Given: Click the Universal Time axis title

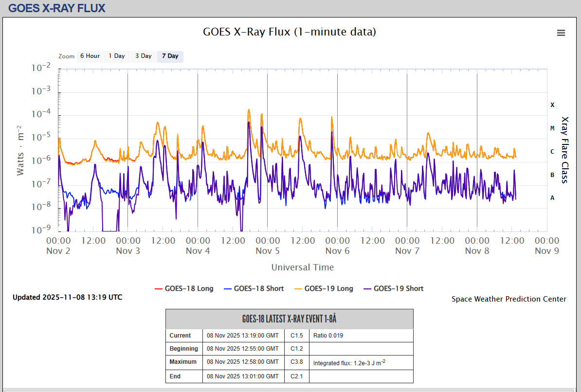Looking at the screenshot, I should [302, 267].
